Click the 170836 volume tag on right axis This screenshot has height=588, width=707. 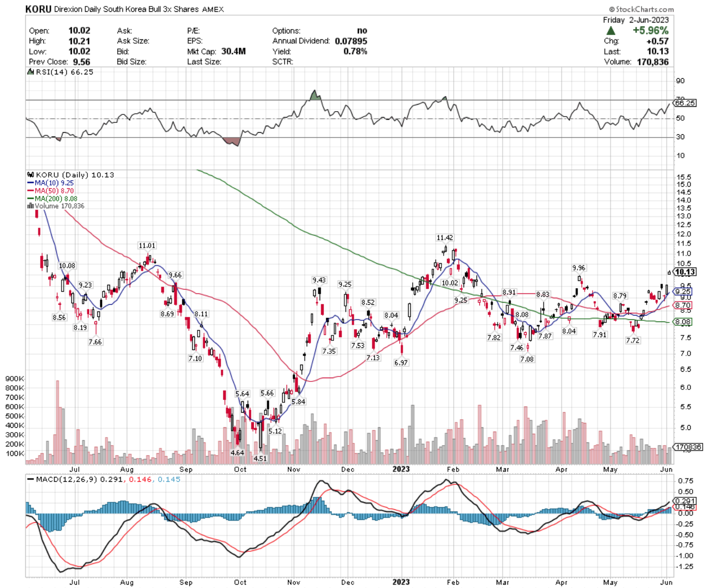coord(689,447)
